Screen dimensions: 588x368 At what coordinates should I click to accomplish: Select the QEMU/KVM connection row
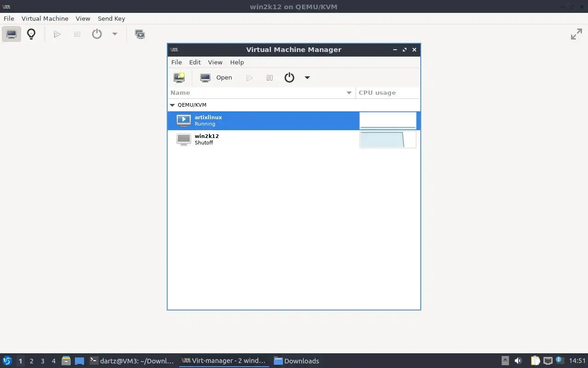[294, 105]
